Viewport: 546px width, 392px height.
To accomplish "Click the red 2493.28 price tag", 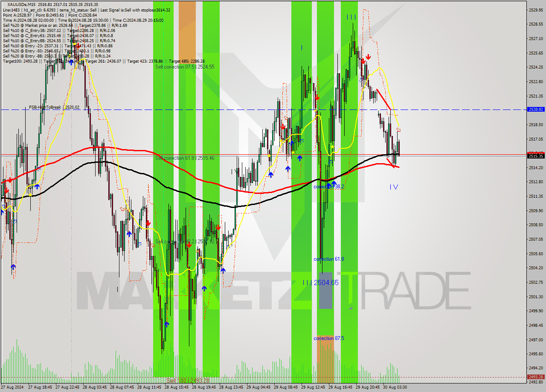I will tap(535, 377).
